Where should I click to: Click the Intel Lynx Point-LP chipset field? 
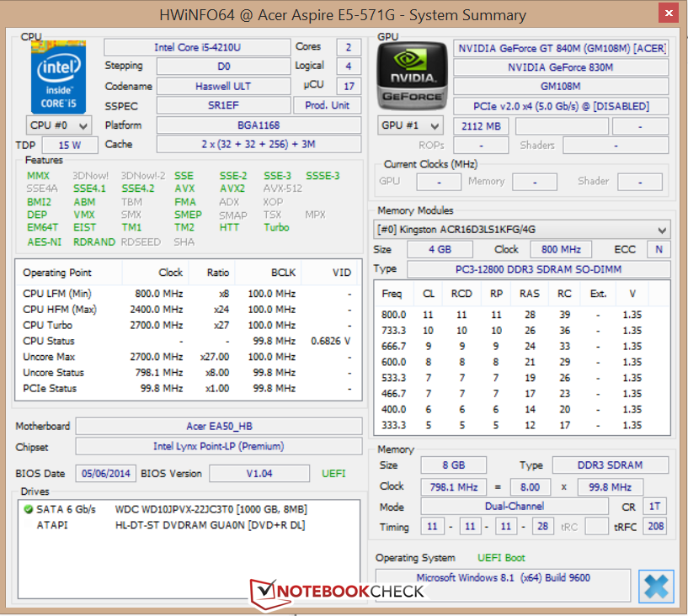219,446
